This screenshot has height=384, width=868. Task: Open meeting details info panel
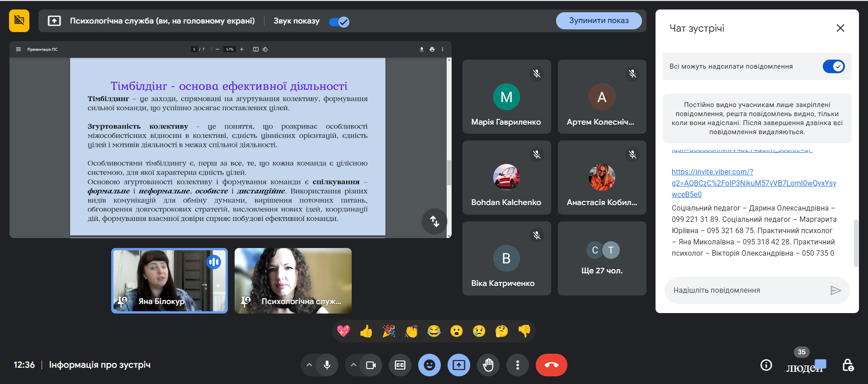(x=766, y=365)
